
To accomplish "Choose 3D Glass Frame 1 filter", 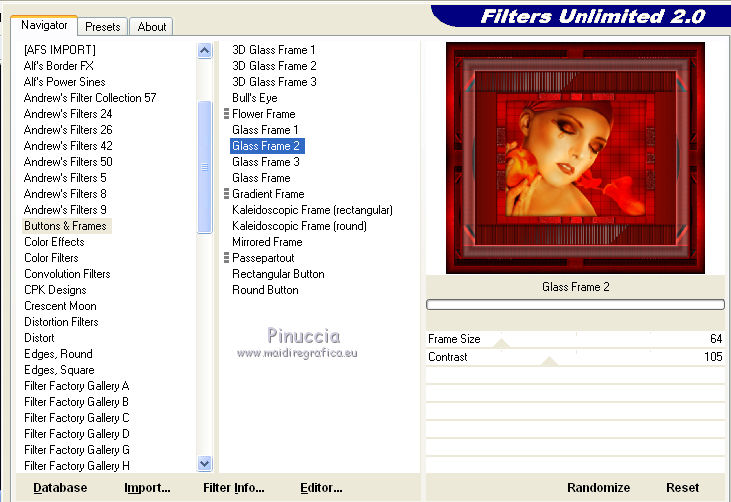I will (274, 50).
